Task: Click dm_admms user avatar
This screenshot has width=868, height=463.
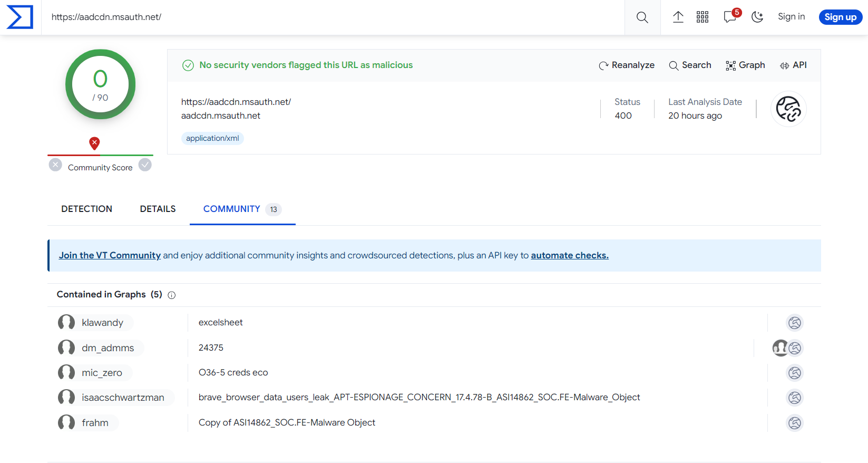Action: tap(66, 348)
